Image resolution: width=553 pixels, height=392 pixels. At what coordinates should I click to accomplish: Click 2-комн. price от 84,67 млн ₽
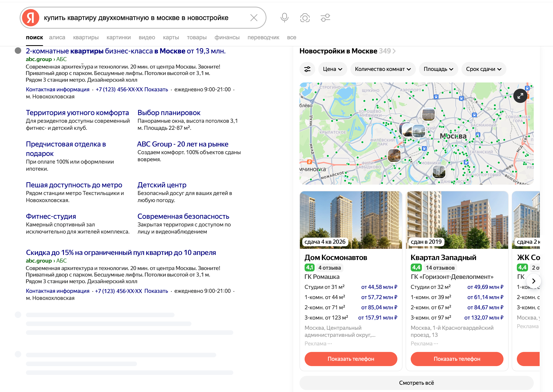(x=485, y=308)
